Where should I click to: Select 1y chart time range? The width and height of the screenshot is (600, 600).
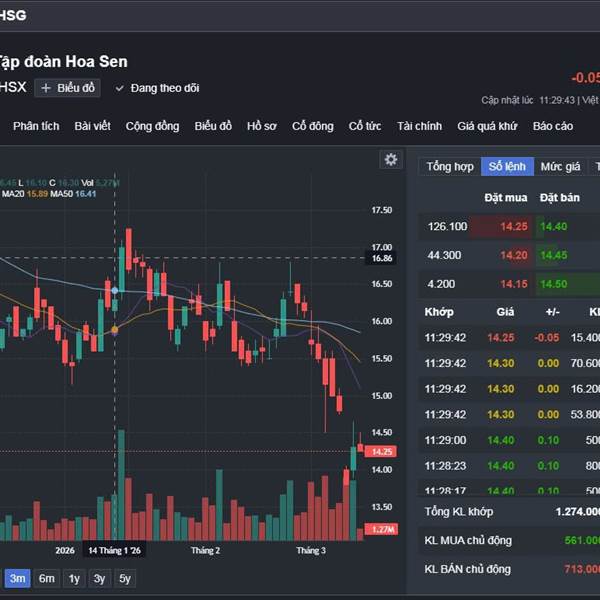(x=74, y=578)
